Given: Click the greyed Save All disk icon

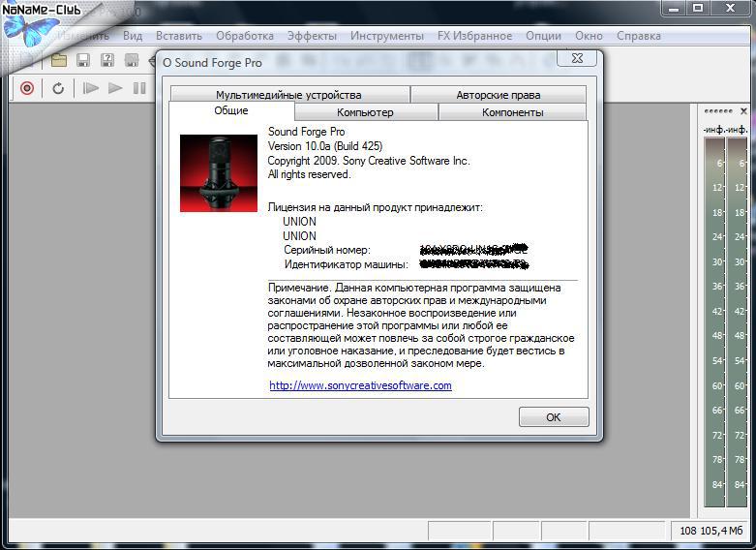Looking at the screenshot, I should click(131, 60).
